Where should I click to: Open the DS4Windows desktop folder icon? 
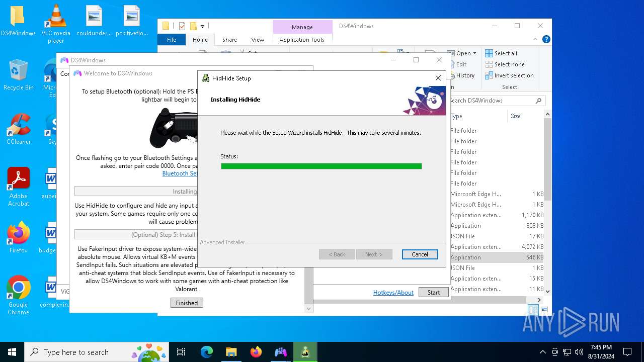(x=18, y=21)
